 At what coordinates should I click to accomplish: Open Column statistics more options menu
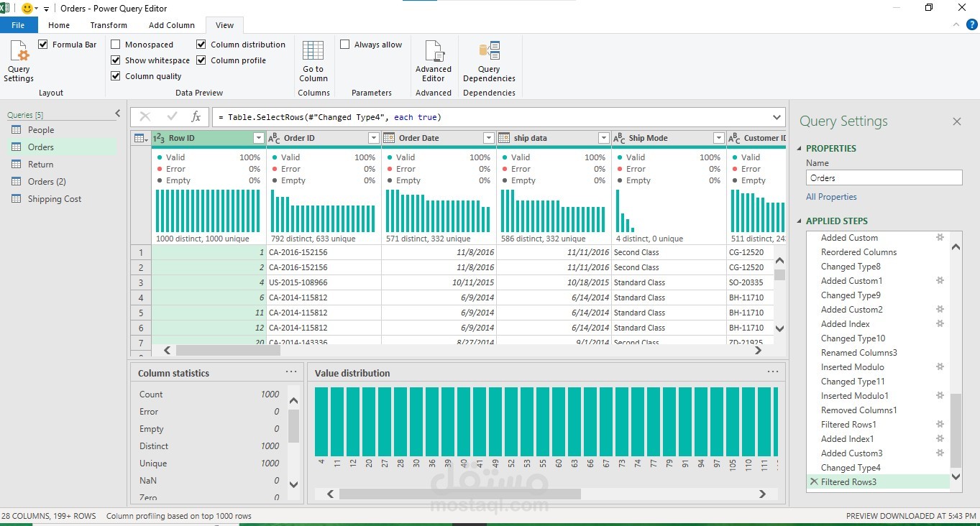pos(291,372)
